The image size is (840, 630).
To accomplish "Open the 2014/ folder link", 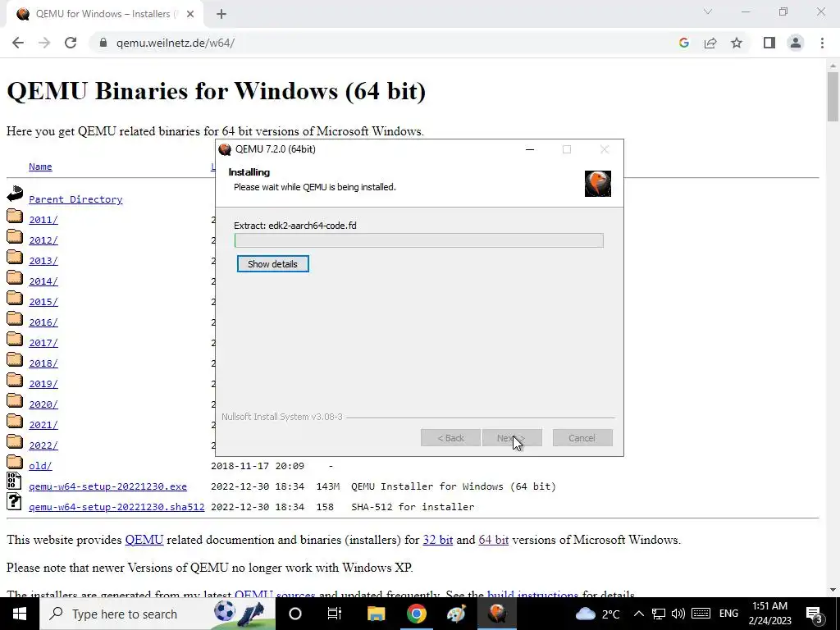I will coord(43,281).
